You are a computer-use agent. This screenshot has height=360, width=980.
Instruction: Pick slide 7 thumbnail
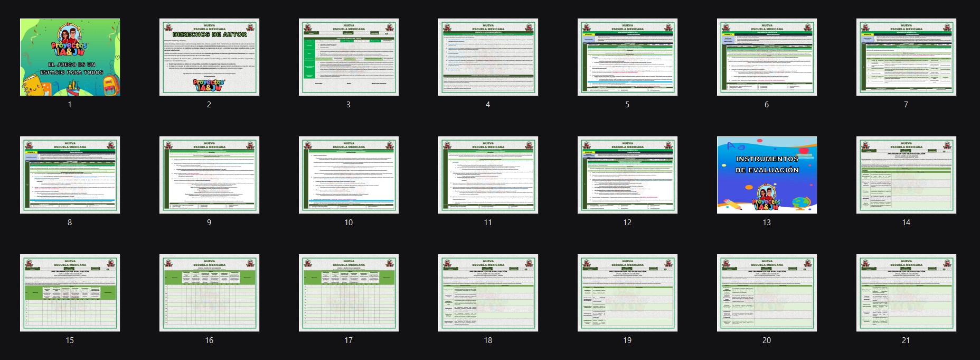click(906, 57)
